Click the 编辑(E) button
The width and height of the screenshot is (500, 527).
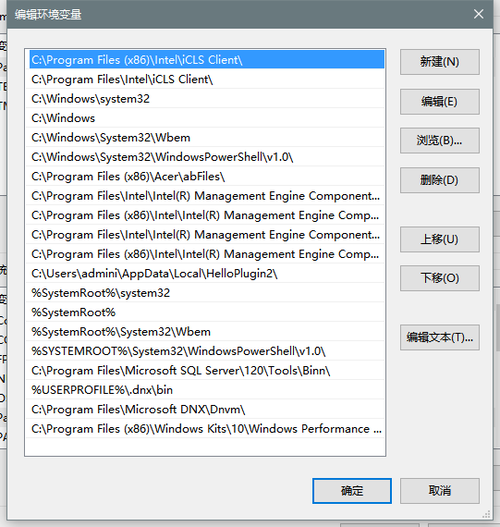pos(440,102)
